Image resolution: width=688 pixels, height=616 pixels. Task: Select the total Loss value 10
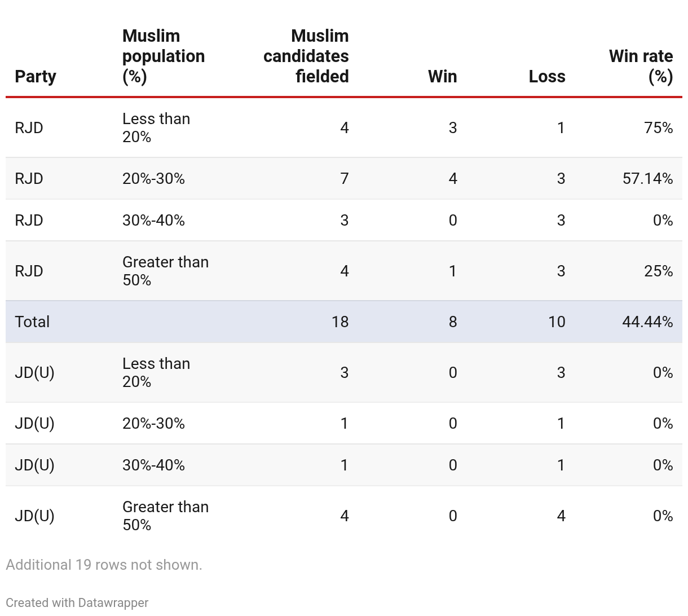pos(556,322)
